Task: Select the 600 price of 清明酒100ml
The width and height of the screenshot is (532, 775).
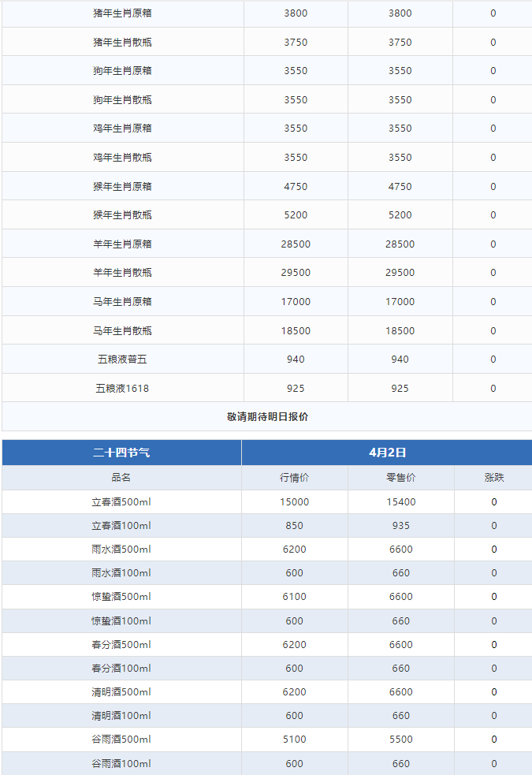Action: pos(295,716)
